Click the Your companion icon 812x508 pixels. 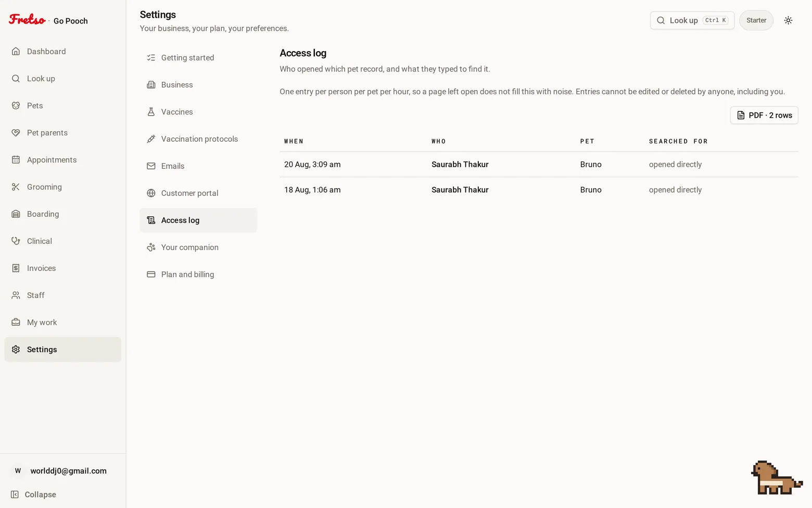151,247
